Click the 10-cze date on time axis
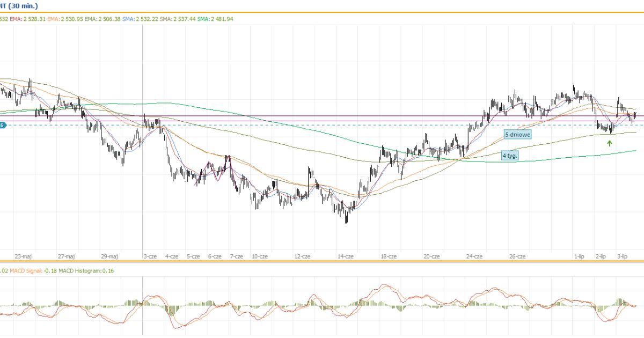 [260, 256]
